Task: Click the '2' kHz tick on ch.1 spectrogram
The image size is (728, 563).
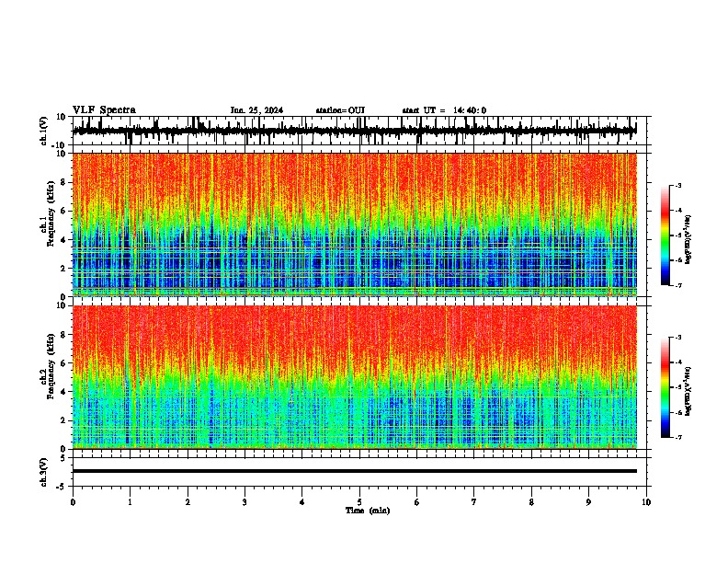Action: 63,269
